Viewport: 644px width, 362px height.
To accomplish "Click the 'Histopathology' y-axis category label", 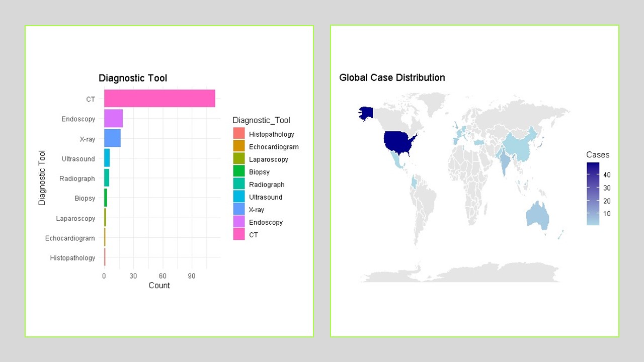I will tap(72, 258).
